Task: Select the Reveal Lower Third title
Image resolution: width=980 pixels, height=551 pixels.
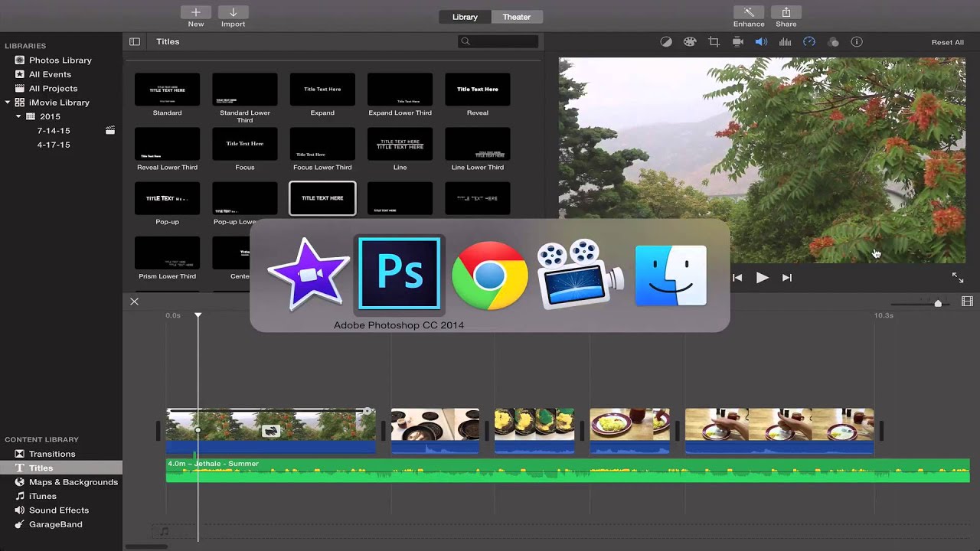Action: pos(167,144)
